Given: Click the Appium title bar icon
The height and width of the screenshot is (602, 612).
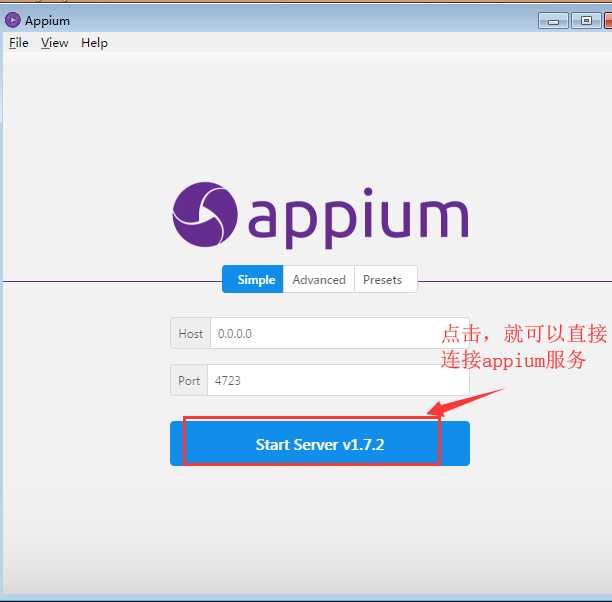Looking at the screenshot, I should tap(12, 20).
